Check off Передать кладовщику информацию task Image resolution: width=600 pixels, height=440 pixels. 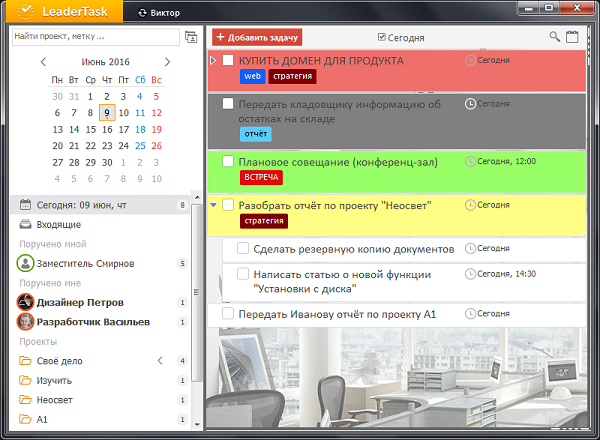point(228,104)
